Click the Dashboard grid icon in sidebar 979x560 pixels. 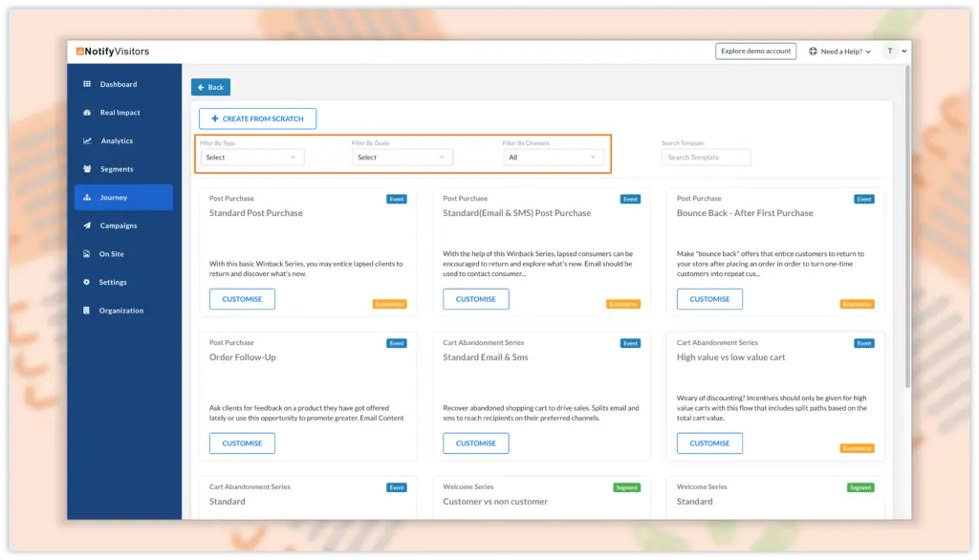tap(87, 84)
